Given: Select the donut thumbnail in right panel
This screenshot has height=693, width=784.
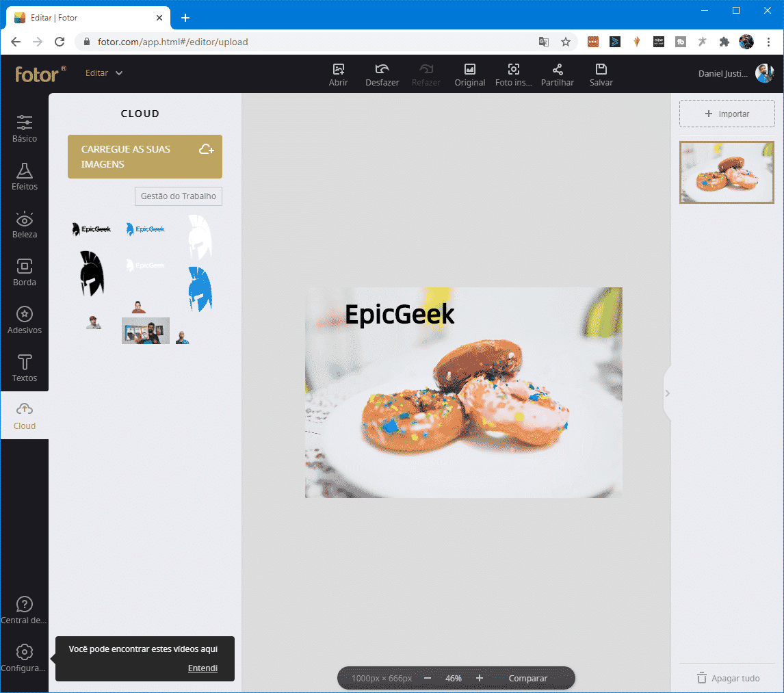Looking at the screenshot, I should (727, 172).
